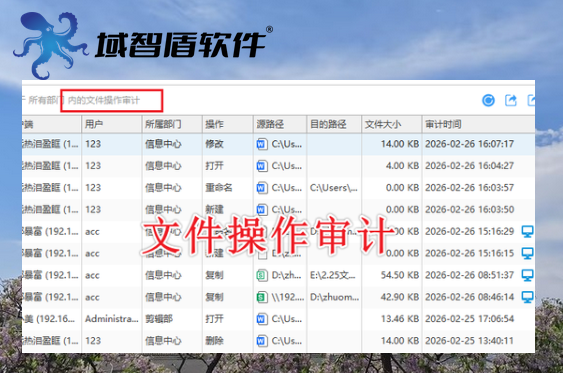The height and width of the screenshot is (373, 563).
Task: Click the 4.00 KB file size
Action: pos(403,166)
